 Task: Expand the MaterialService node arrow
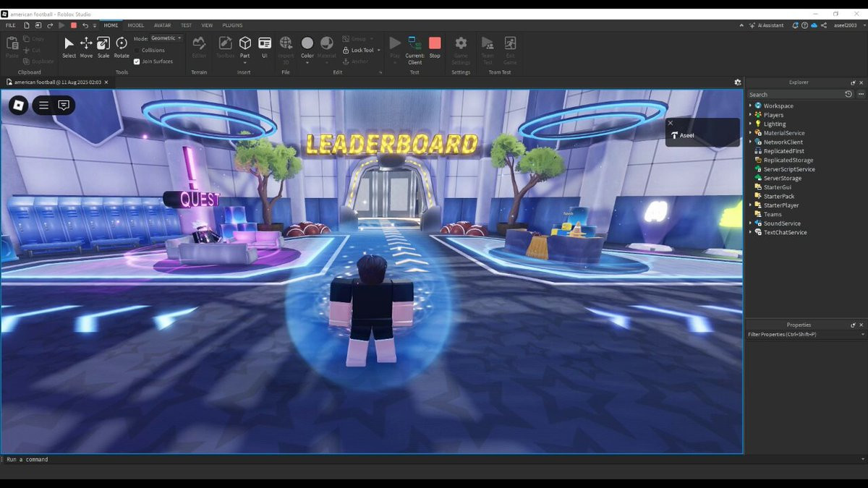coord(750,133)
